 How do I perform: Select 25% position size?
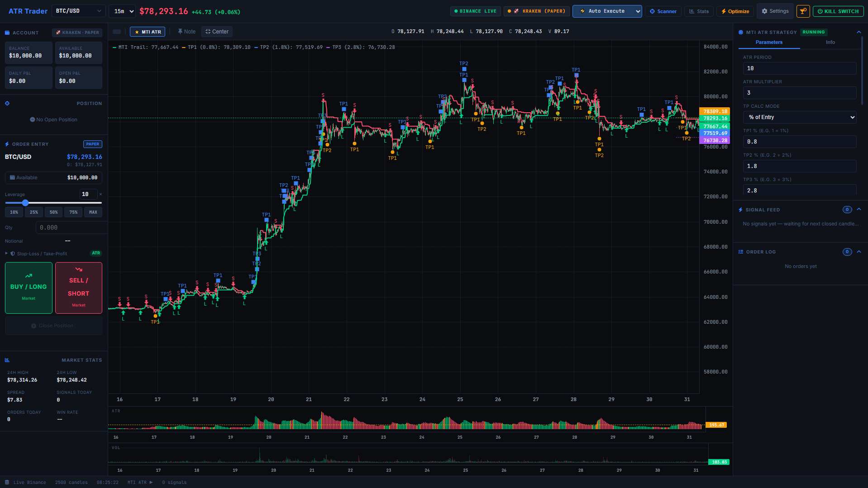34,212
